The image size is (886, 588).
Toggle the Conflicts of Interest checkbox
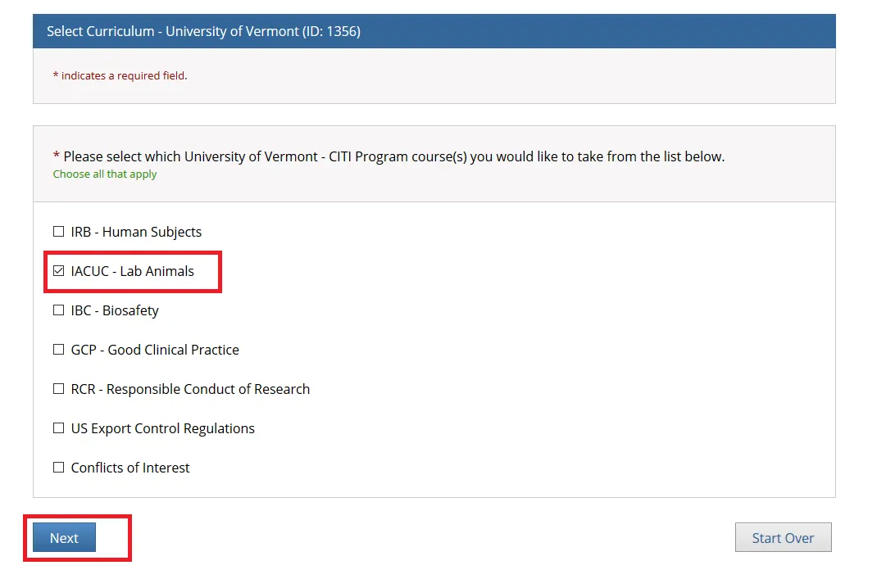tap(58, 468)
